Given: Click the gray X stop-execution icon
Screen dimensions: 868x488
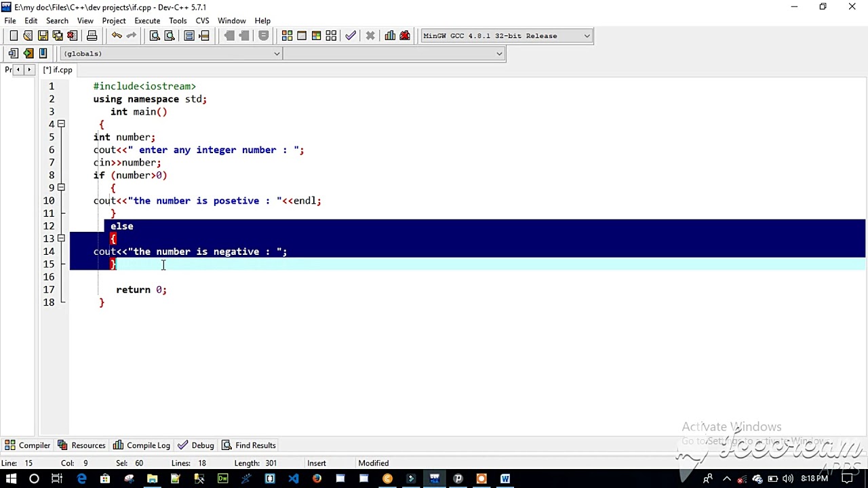Looking at the screenshot, I should tap(370, 36).
